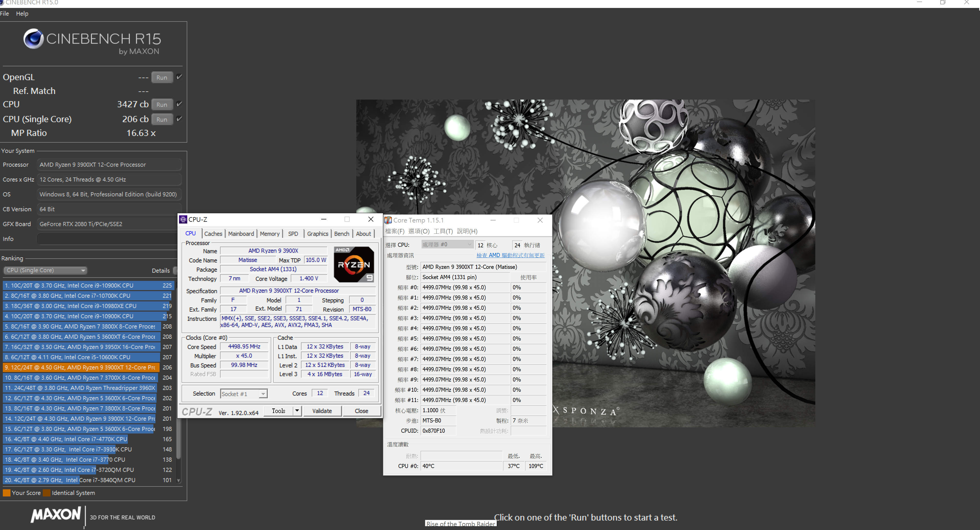Select ranking row 1 Intel Core i9-10900K

coord(88,285)
